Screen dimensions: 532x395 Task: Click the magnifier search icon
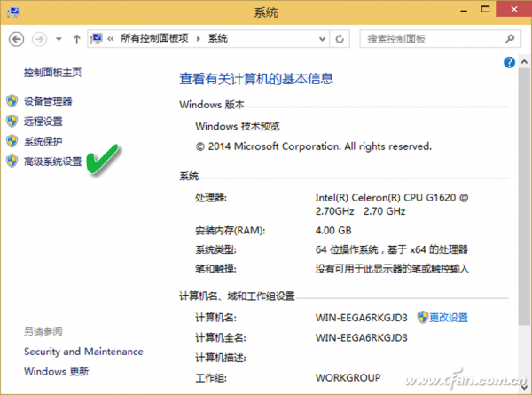coord(510,39)
